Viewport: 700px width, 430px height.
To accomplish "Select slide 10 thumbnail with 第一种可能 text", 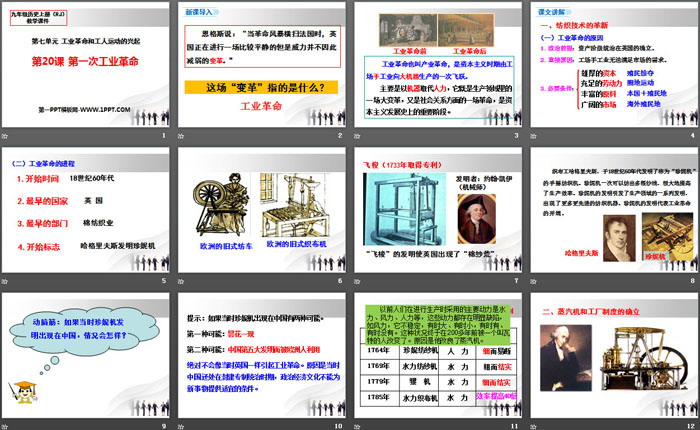I will (x=262, y=355).
